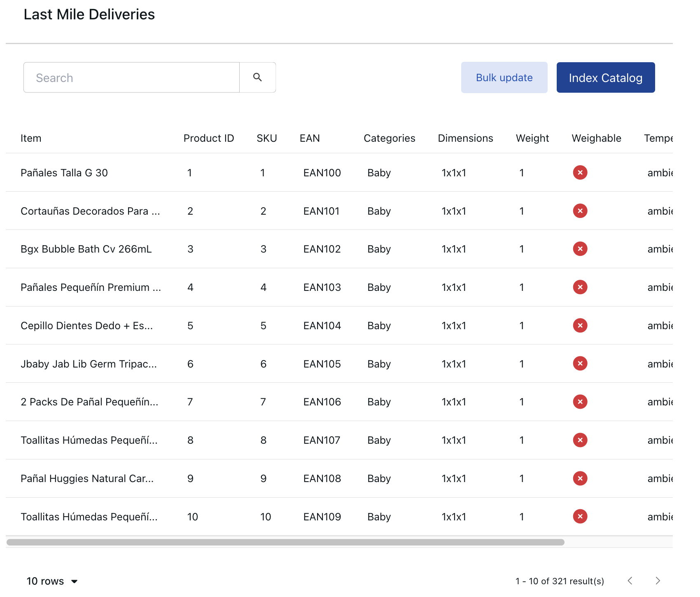Viewport: 700px width, 597px height.
Task: Select the Bgx Bubble Bath Cv 266mL item
Action: pos(86,249)
